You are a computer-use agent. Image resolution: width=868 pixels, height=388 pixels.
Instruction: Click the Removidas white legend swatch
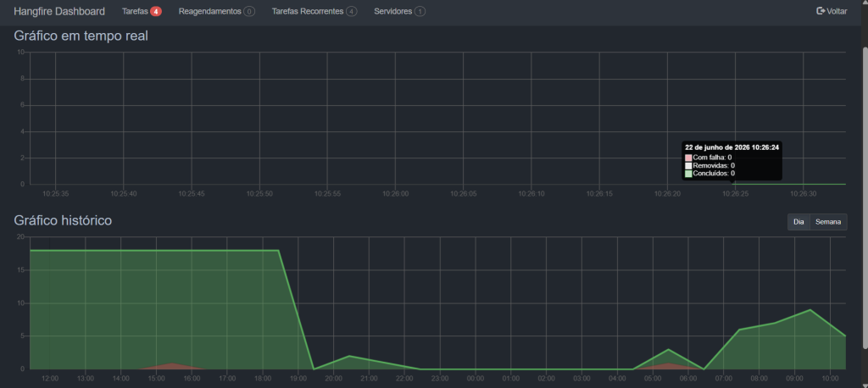688,165
